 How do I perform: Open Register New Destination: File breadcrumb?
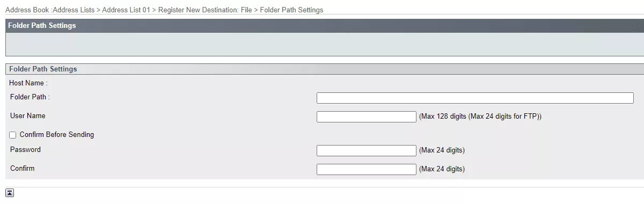[204, 10]
